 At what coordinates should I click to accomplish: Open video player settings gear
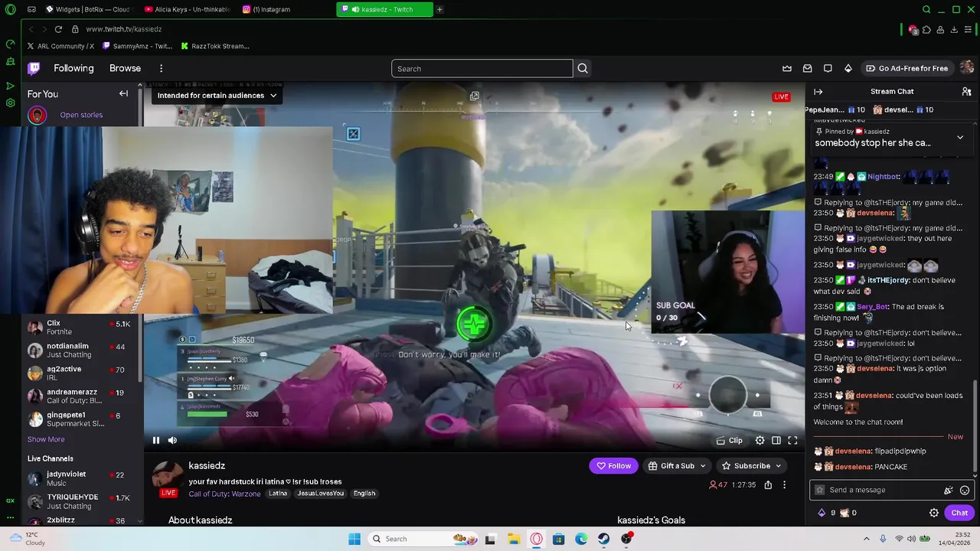click(x=759, y=440)
